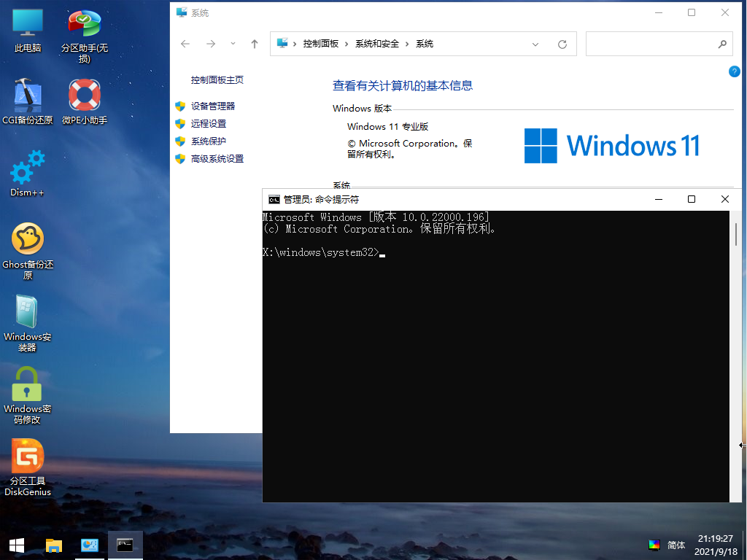747x560 pixels.
Task: Refresh the 系统 control panel page
Action: pos(562,44)
